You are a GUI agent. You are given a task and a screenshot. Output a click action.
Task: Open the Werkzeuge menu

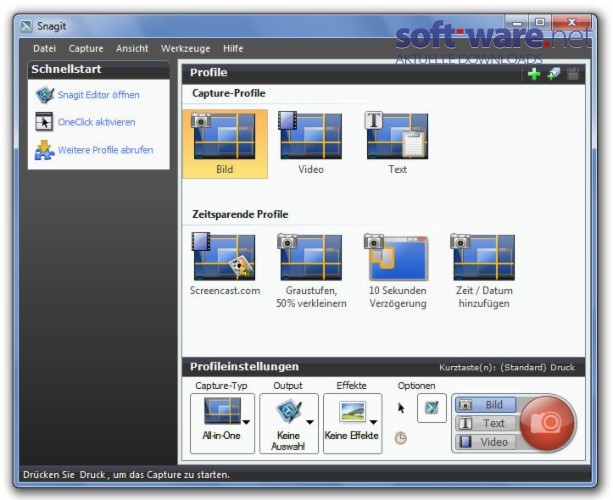(186, 48)
